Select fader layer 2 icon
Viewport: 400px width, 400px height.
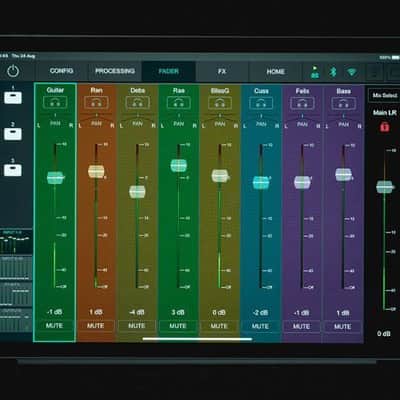click(13, 134)
